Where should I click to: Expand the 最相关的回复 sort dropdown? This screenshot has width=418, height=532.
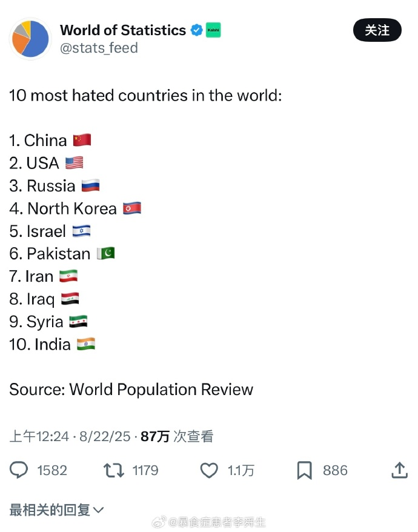pyautogui.click(x=56, y=510)
